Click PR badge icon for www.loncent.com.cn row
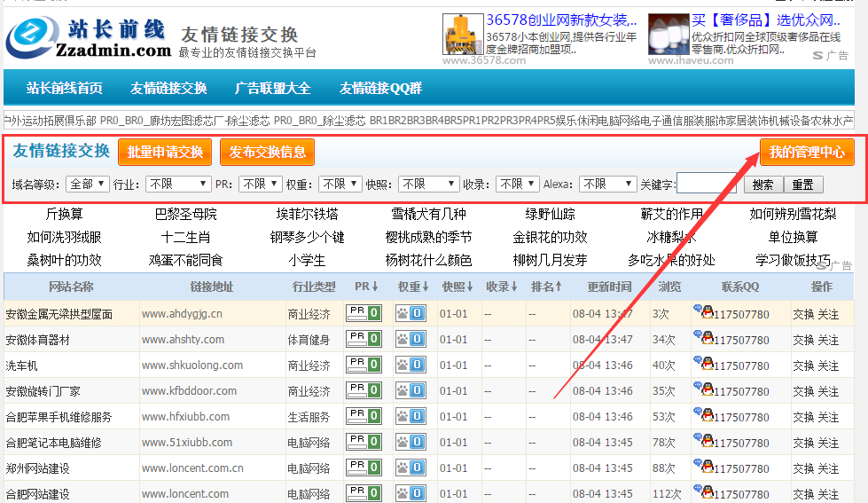 (x=363, y=468)
